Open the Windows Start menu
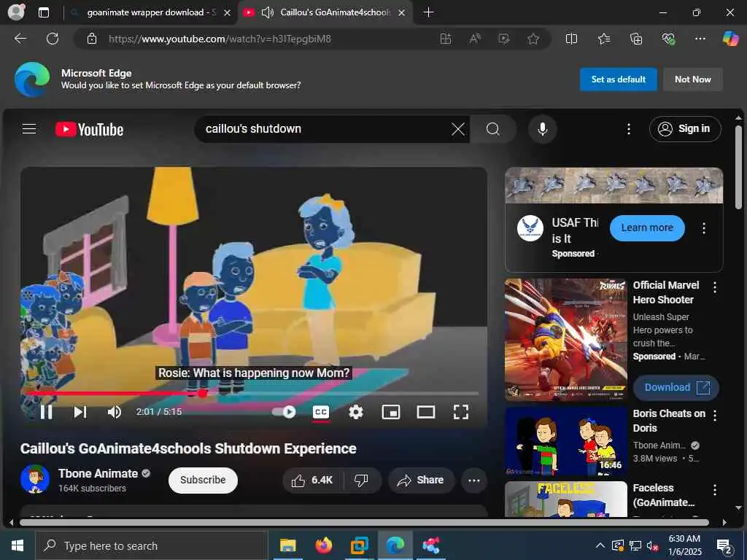 (18, 545)
